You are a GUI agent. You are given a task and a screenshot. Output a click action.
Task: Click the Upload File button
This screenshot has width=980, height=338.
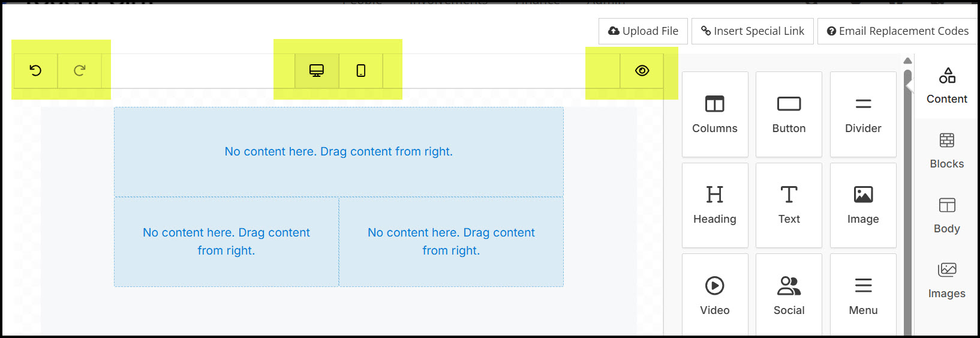tap(643, 31)
